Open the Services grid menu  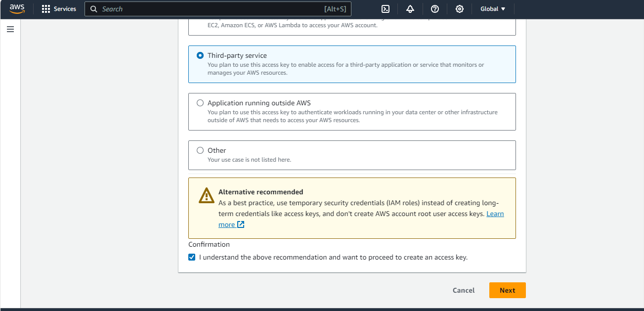(46, 9)
